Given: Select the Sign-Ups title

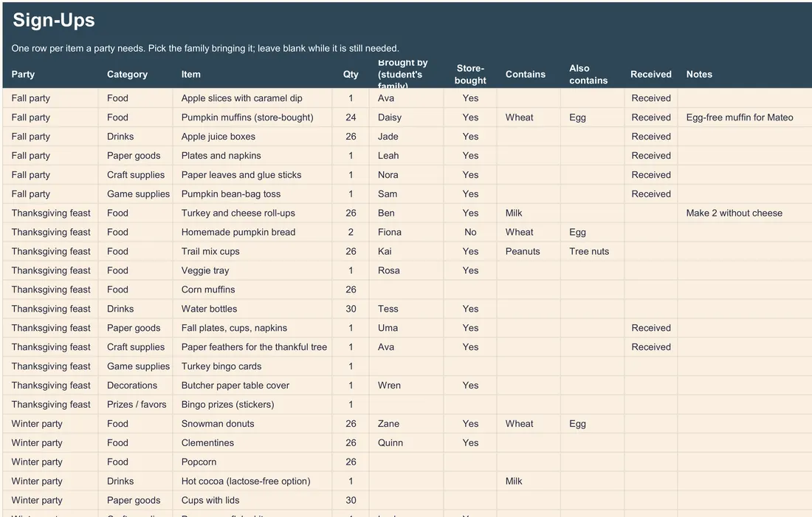Looking at the screenshot, I should coord(54,20).
